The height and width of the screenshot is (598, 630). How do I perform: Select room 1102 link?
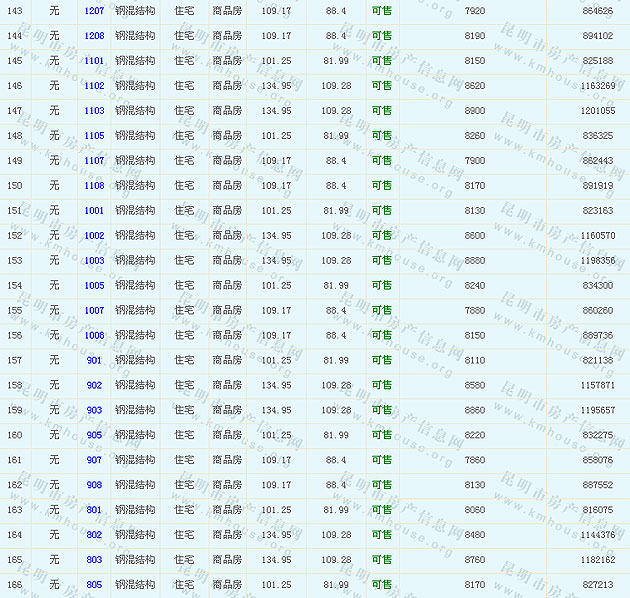(94, 86)
